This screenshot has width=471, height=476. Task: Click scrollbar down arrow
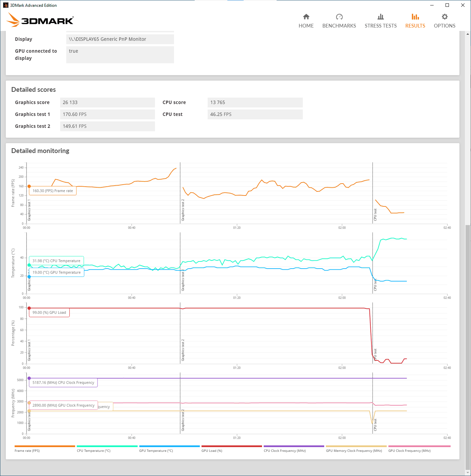[x=468, y=473]
